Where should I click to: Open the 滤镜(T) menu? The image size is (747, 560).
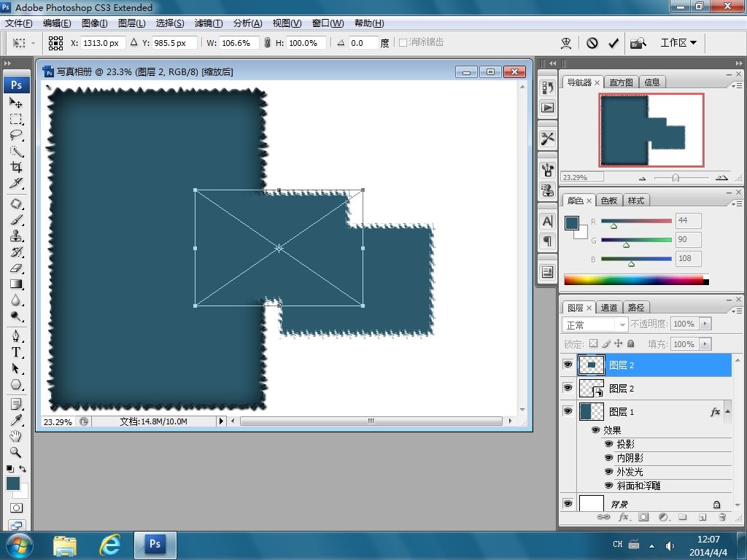tap(208, 23)
